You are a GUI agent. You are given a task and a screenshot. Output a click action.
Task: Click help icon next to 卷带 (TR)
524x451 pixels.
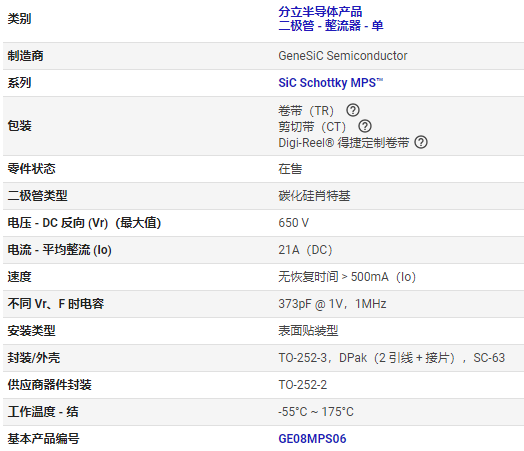pyautogui.click(x=353, y=110)
